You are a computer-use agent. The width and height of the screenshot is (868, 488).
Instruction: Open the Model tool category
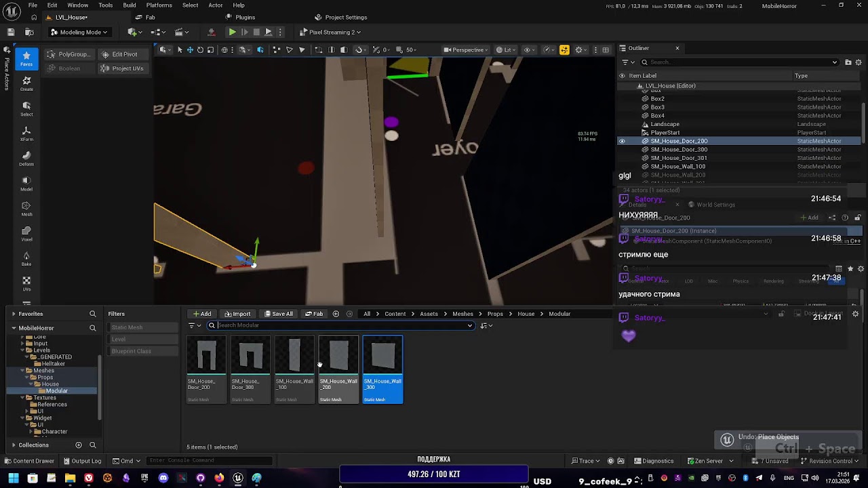[x=26, y=184]
